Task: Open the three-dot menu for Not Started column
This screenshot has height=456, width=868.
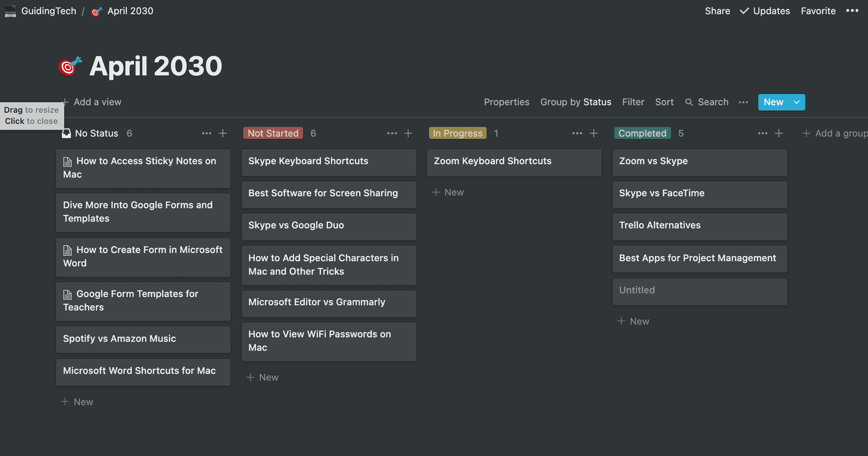Action: tap(392, 133)
